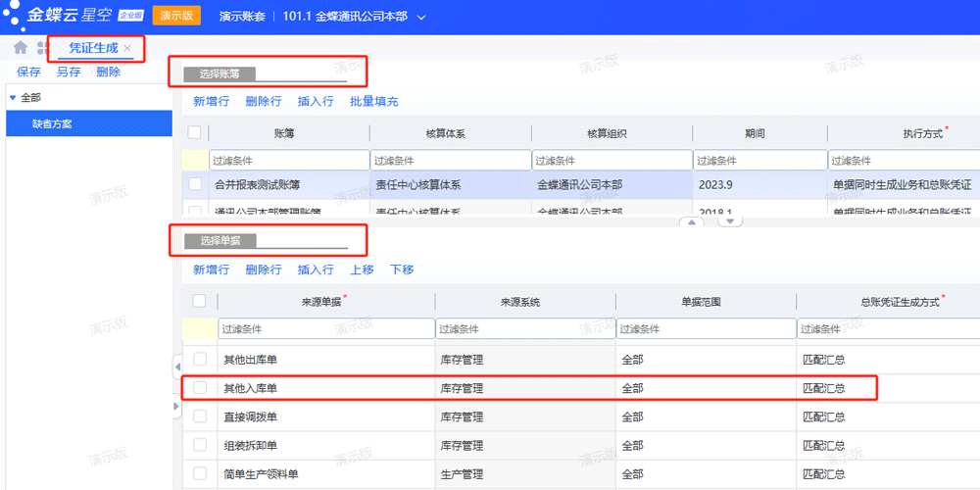980x490 pixels.
Task: Click 删除行 in the 选择账簿 toolbar
Action: tap(264, 101)
